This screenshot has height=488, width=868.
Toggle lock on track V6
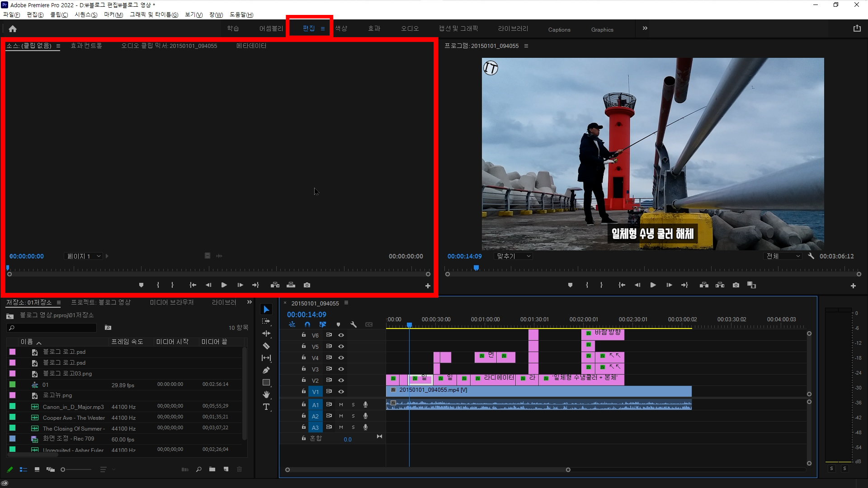[x=304, y=335]
